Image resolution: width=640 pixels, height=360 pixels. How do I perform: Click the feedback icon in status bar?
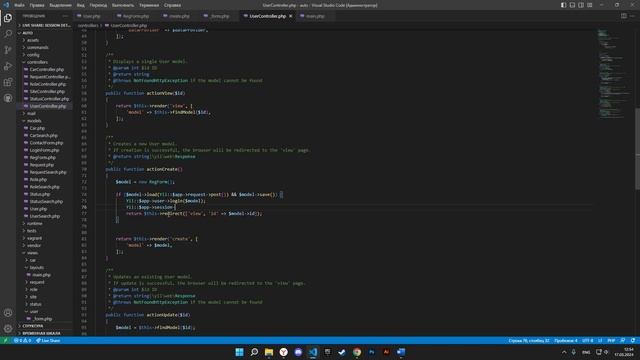(623, 340)
